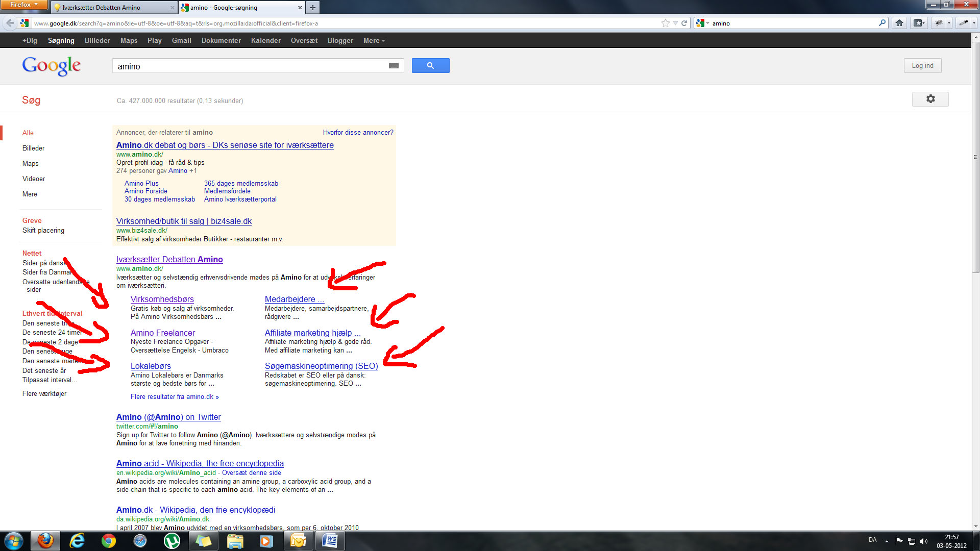Open the Iværksætter Debatten Amino result
Screen dimensions: 980x551
coord(169,259)
